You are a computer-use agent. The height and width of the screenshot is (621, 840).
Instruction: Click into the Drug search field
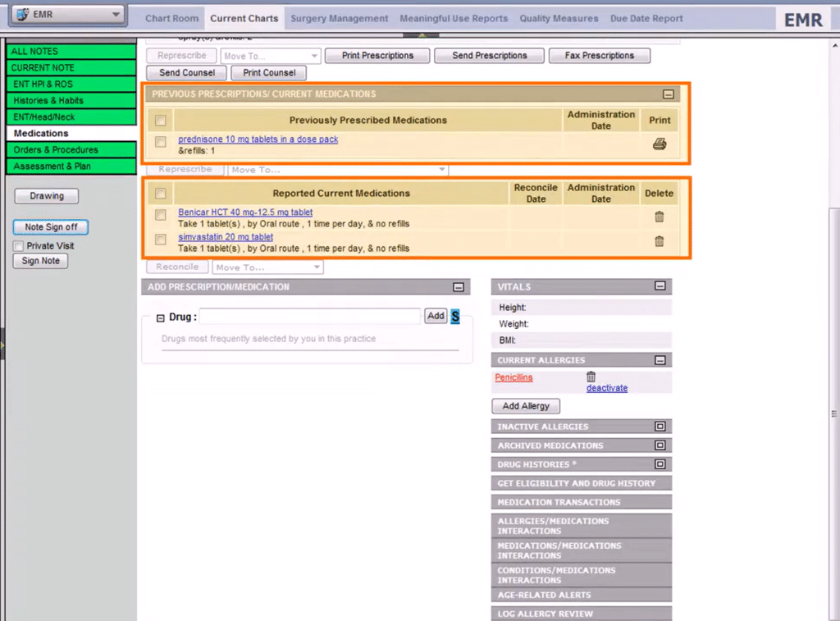point(309,316)
